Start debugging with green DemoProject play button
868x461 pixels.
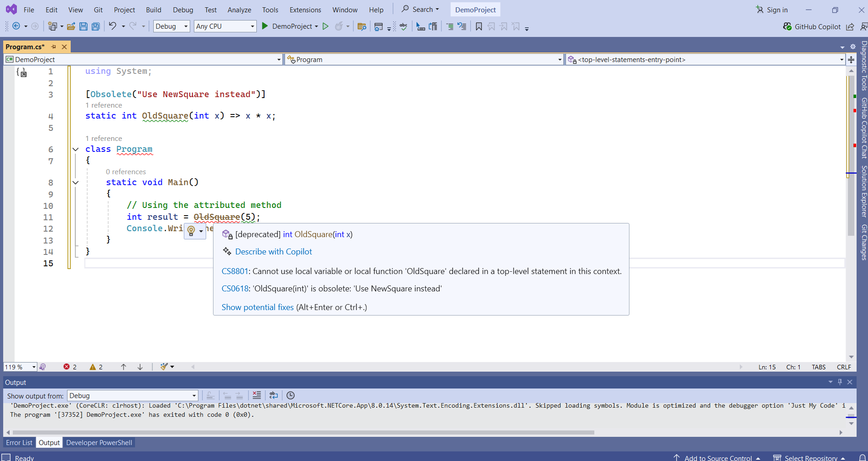pos(265,26)
